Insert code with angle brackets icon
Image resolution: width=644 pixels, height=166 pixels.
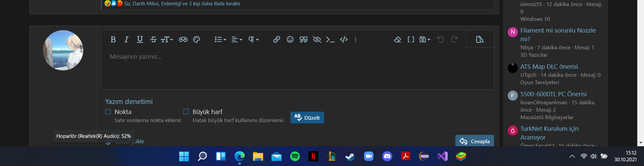pyautogui.click(x=344, y=40)
